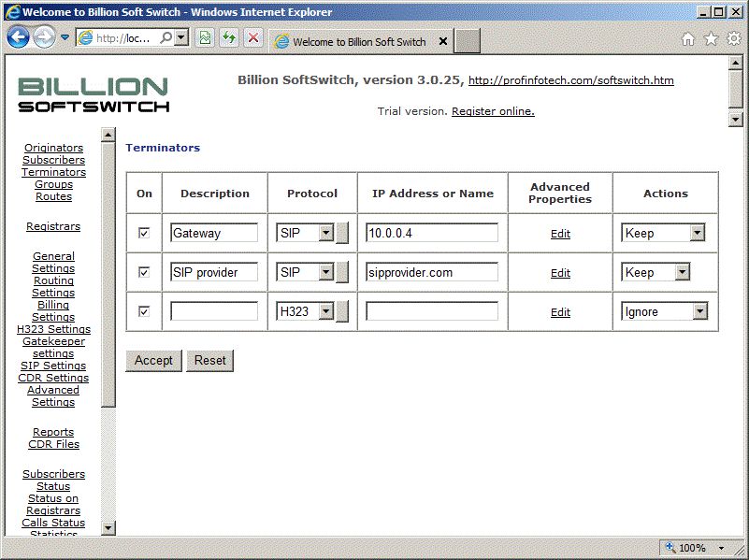
Task: Click sidebar scrollbar up arrow
Action: point(108,136)
